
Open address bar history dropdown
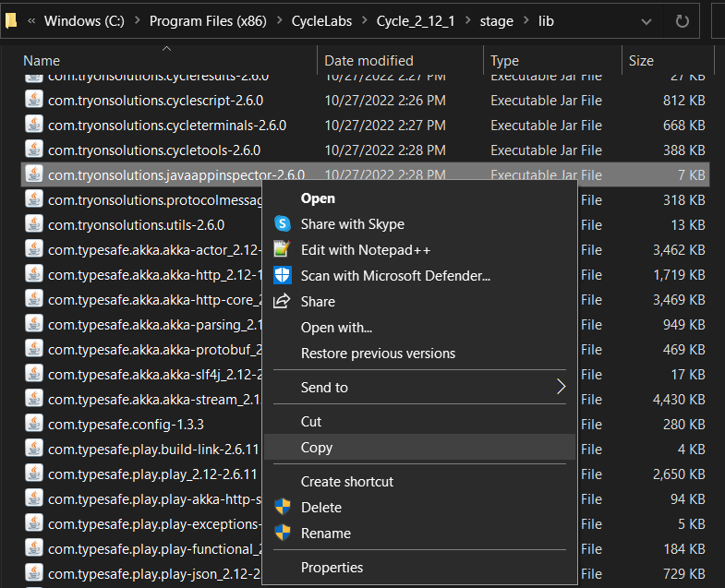(646, 21)
